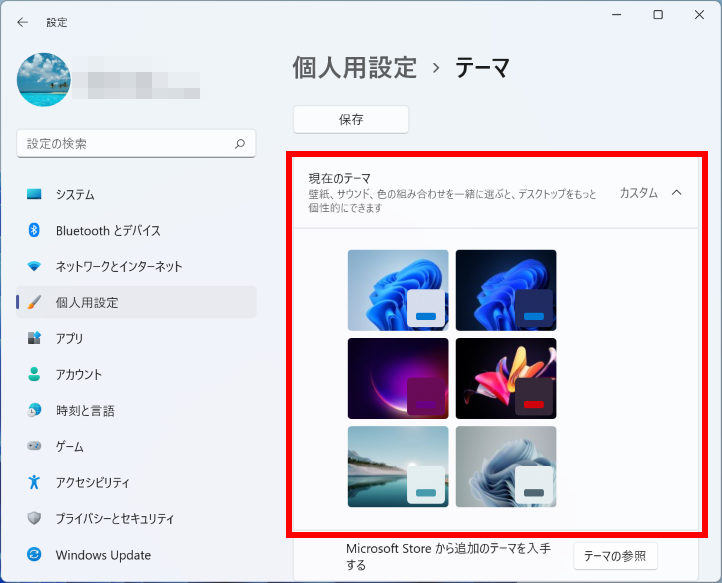Select colorful flower dark theme thumbnail
Screen dimensions: 722x583
coord(506,379)
